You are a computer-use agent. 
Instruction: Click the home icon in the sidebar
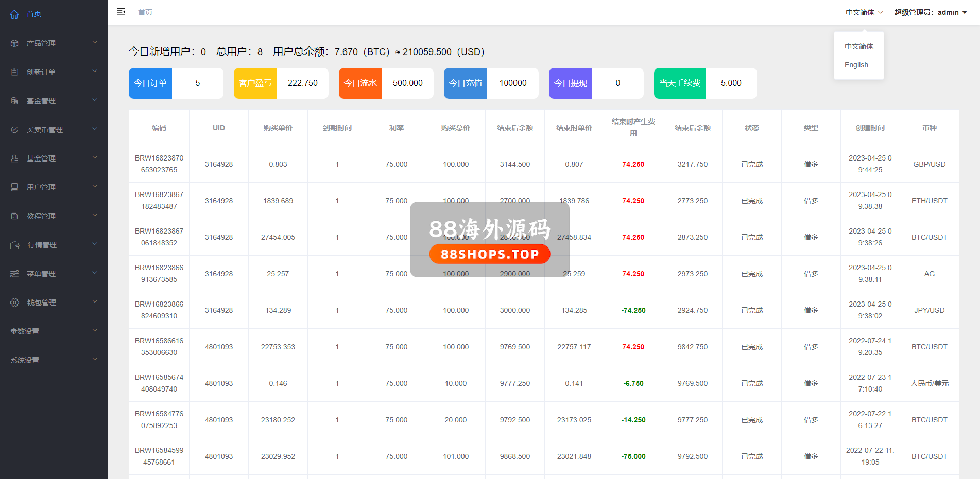[x=14, y=14]
